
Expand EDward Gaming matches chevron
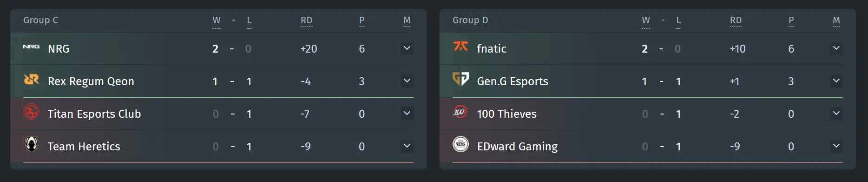click(x=836, y=146)
